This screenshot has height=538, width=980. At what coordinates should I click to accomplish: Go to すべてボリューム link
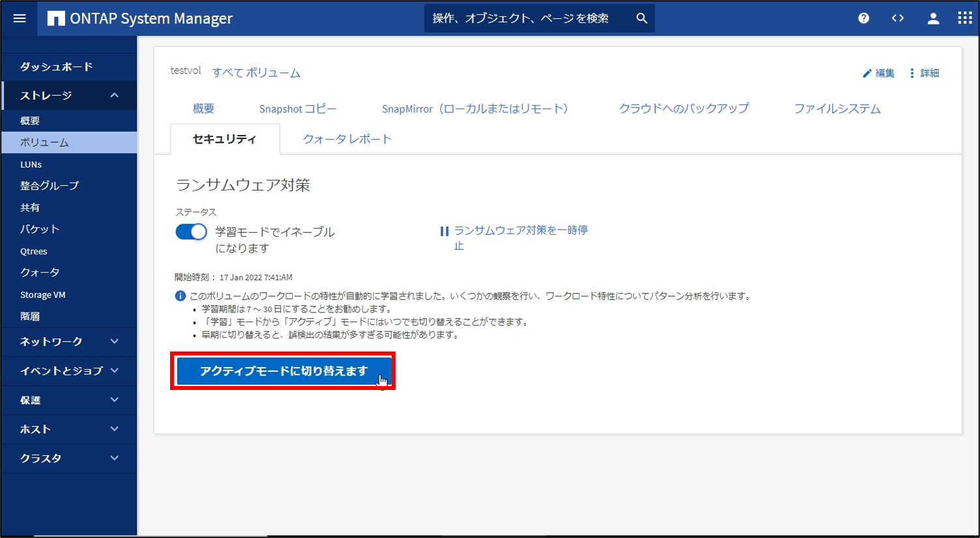tap(256, 73)
